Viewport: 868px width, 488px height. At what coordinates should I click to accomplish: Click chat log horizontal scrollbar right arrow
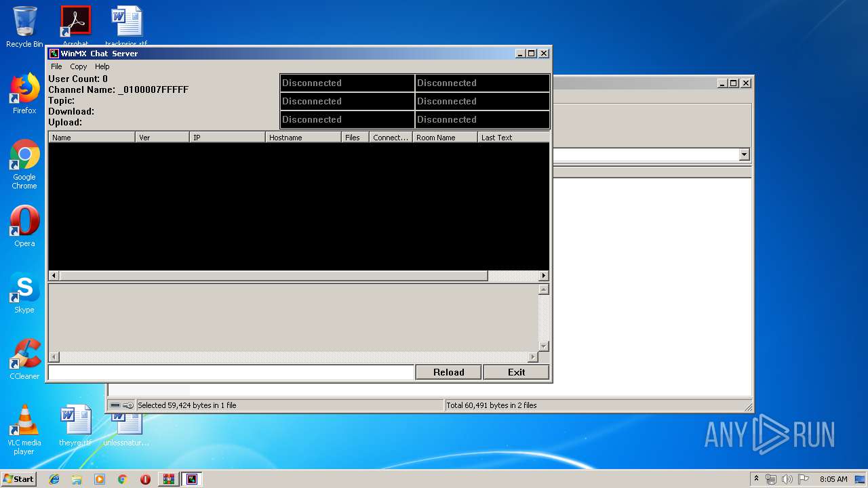[x=532, y=357]
